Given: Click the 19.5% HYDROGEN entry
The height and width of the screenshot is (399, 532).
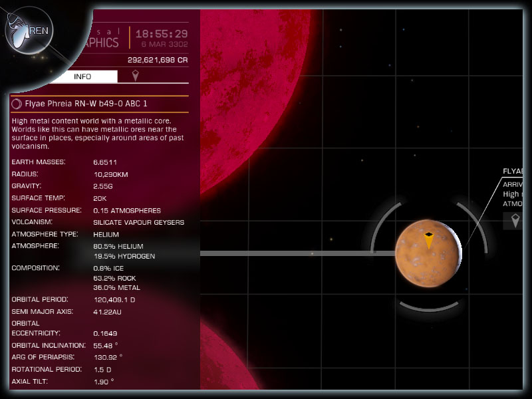Looking at the screenshot, I should coord(124,256).
